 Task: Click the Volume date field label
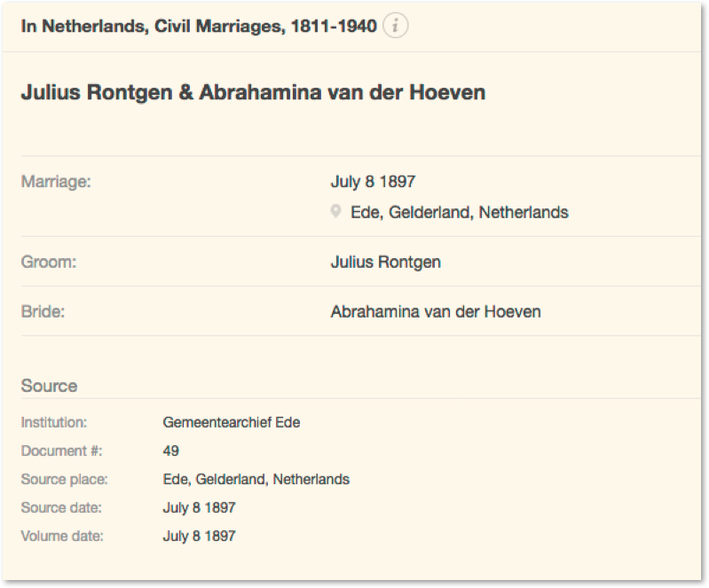(61, 537)
